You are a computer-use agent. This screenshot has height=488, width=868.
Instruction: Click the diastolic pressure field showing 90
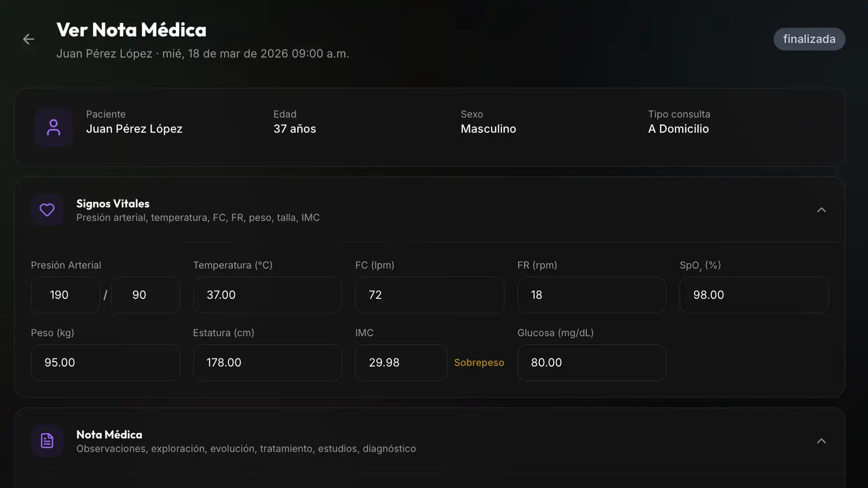click(145, 295)
